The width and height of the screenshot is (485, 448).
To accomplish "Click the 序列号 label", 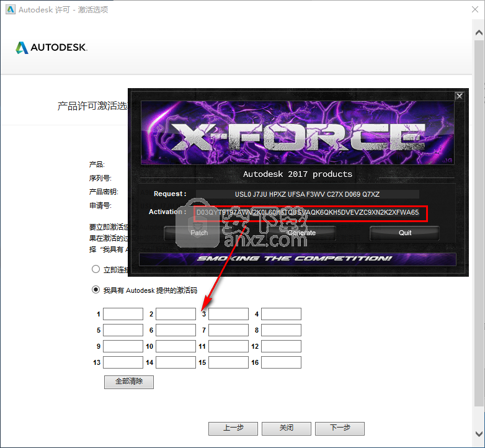I will pos(100,178).
